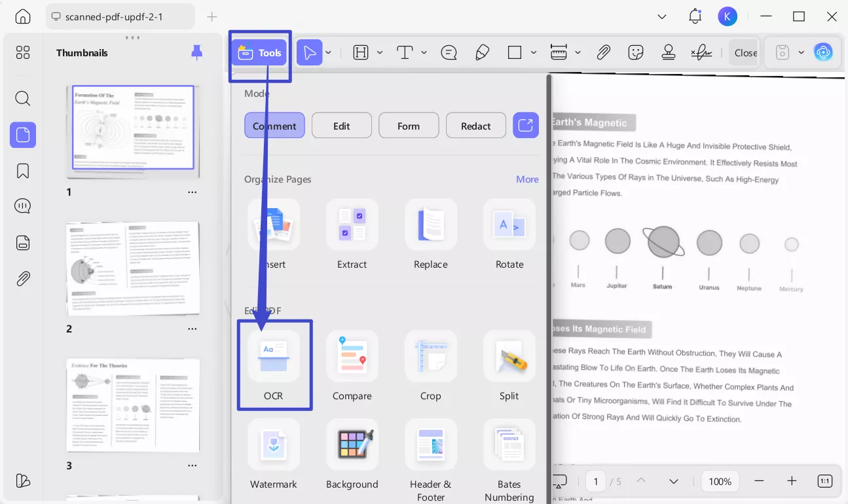Switch to Redact mode
Image resolution: width=848 pixels, height=504 pixels.
(x=476, y=126)
